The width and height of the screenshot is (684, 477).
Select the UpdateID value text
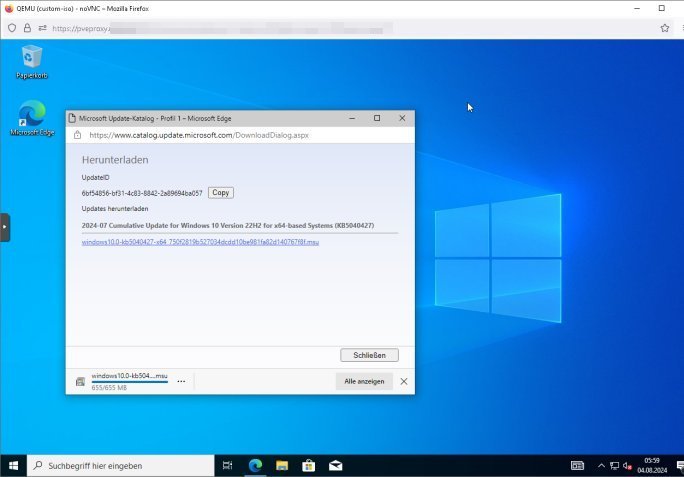tap(142, 193)
